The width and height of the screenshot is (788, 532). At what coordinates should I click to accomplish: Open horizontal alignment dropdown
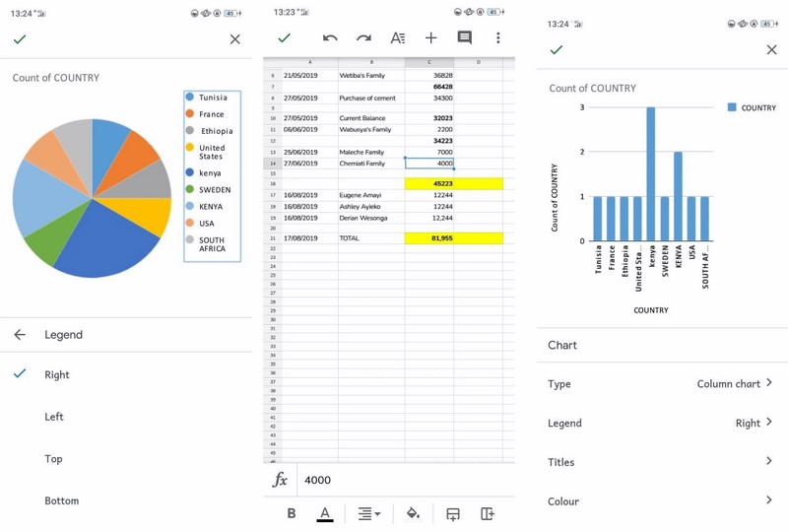(x=368, y=514)
